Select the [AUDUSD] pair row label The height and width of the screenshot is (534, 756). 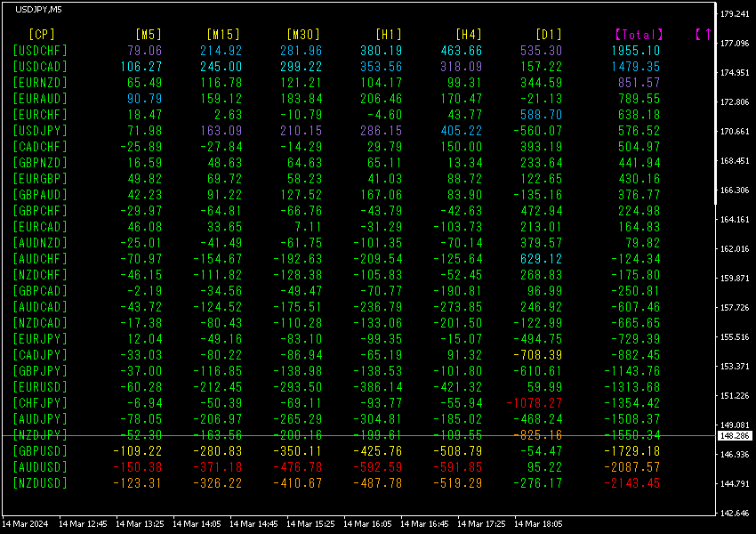pos(40,467)
